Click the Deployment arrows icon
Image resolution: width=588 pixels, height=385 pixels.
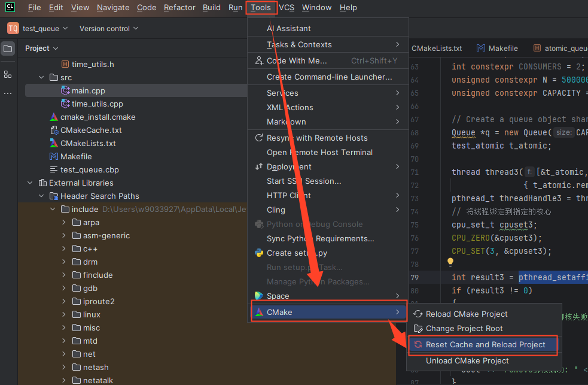pos(259,166)
